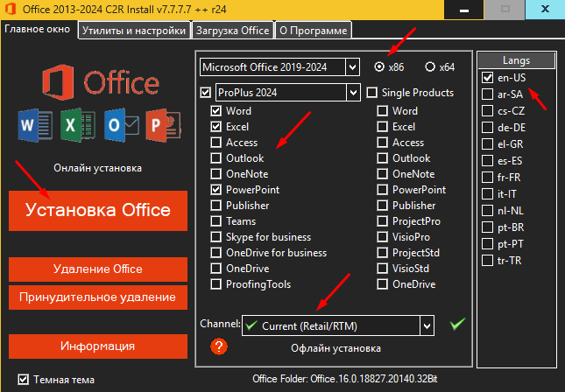
Task: Click the large Office logo image
Action: tap(101, 82)
